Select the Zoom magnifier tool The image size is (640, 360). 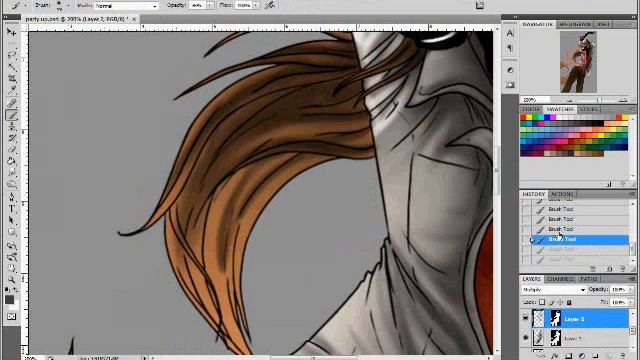point(11,280)
